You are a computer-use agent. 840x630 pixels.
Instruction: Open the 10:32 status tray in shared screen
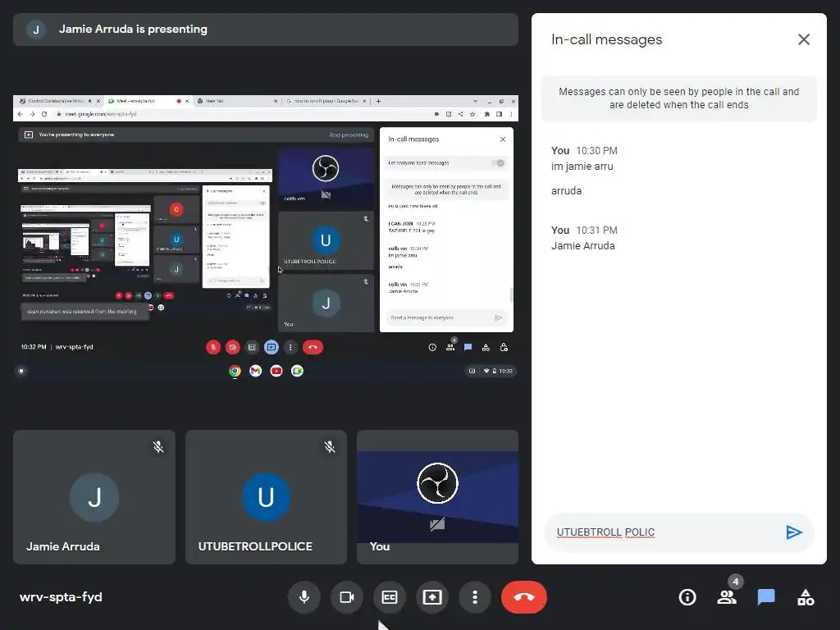[491, 371]
